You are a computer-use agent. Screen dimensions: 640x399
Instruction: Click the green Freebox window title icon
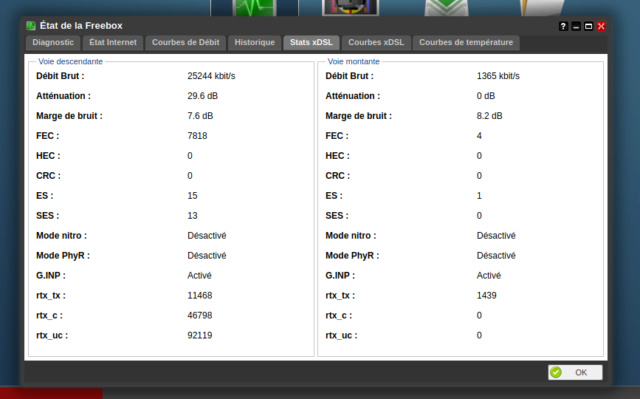tap(31, 26)
